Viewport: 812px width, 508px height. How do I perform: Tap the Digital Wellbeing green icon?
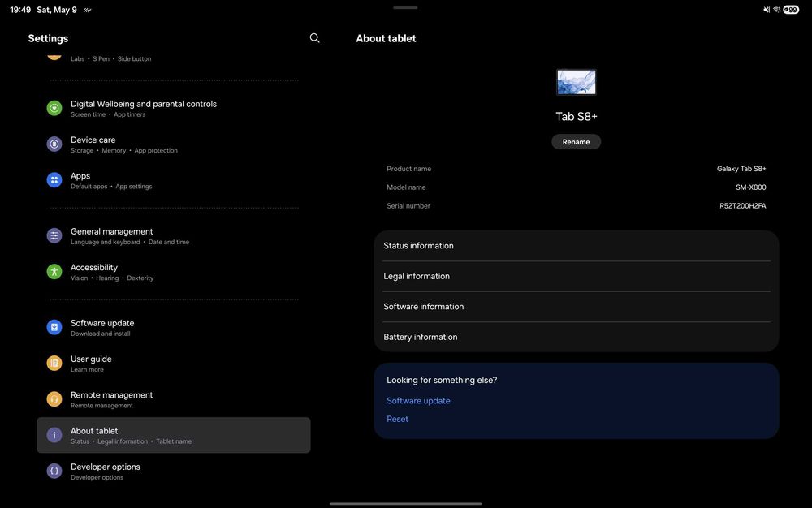pos(54,108)
